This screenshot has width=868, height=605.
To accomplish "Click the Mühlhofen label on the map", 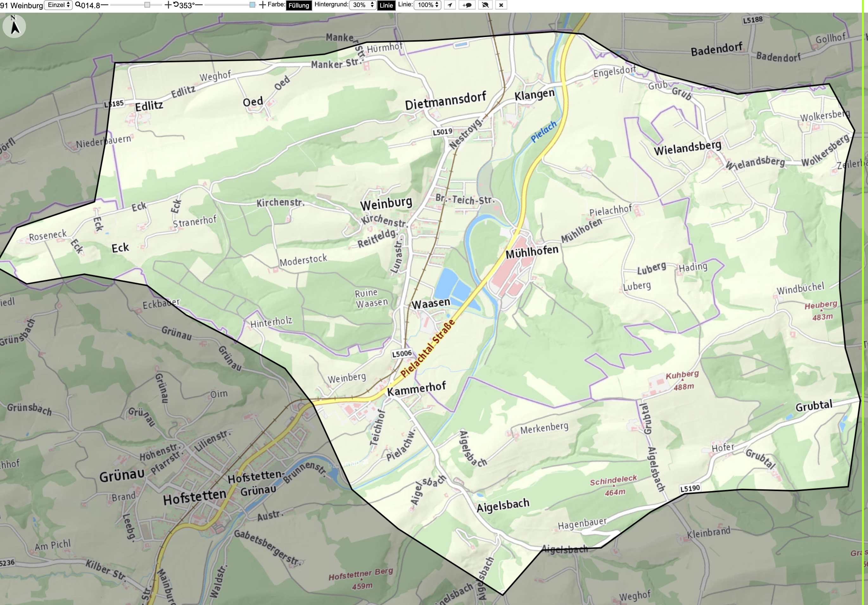I will tap(532, 252).
